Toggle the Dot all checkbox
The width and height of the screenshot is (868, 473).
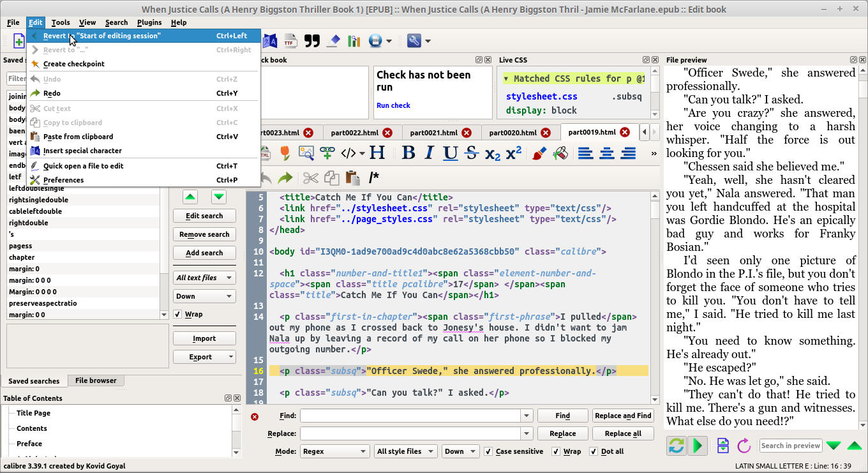click(594, 451)
